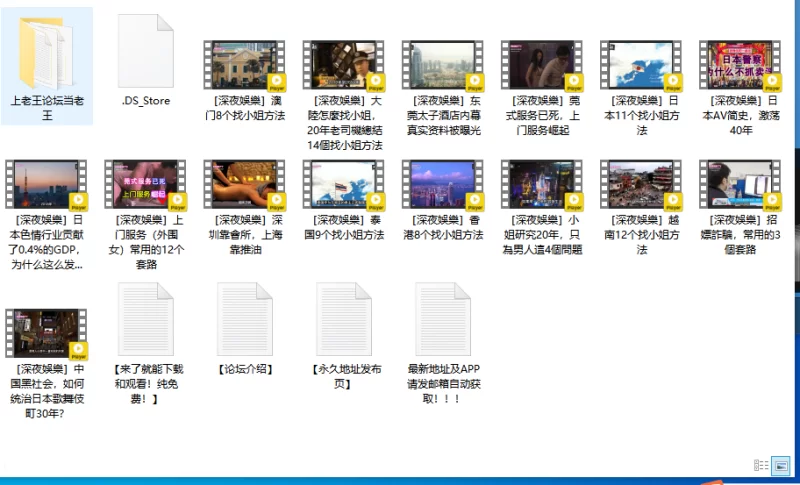The width and height of the screenshot is (800, 485).
Task: Select video icon 东莞太子酒店内幕
Action: 443,65
